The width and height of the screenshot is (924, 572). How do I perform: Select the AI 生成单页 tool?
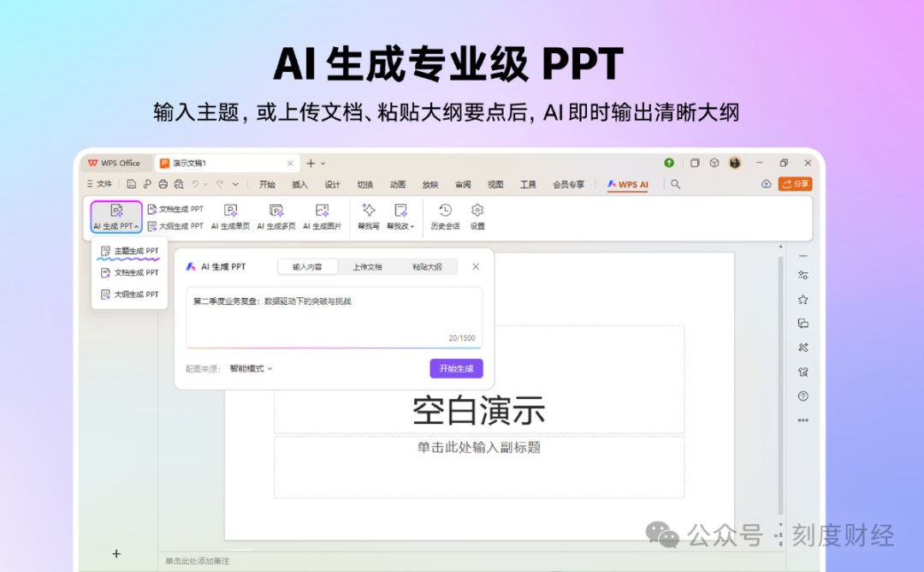[x=229, y=216]
